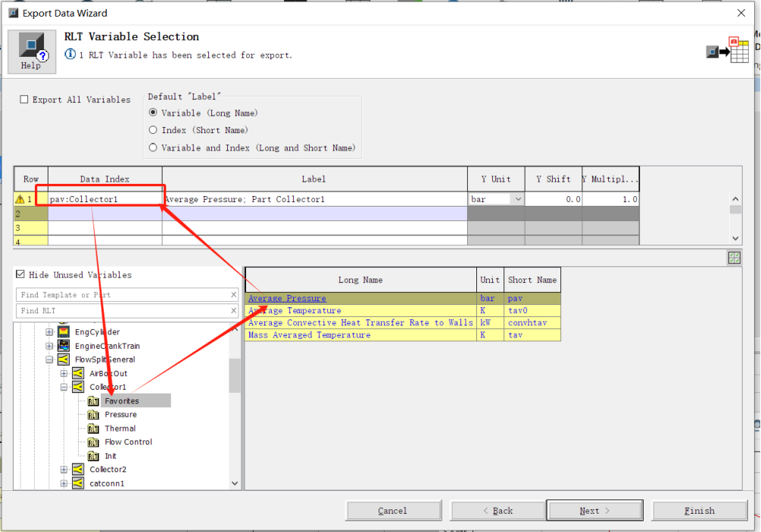
Task: Collapse the FlowSplitGeneral tree node
Action: pyautogui.click(x=49, y=360)
